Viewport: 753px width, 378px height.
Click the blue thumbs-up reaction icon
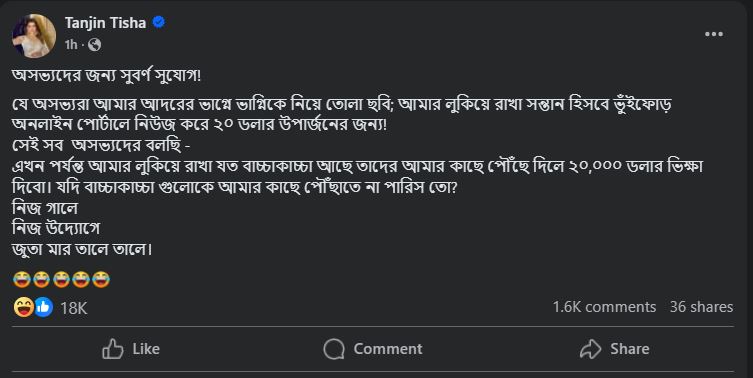click(43, 307)
